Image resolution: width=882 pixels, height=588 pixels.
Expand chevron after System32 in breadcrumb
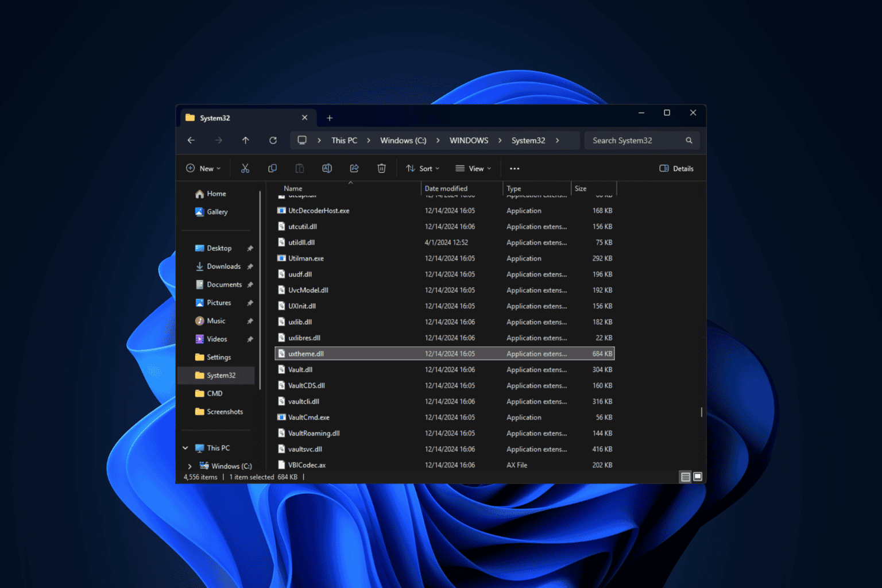[x=557, y=140]
